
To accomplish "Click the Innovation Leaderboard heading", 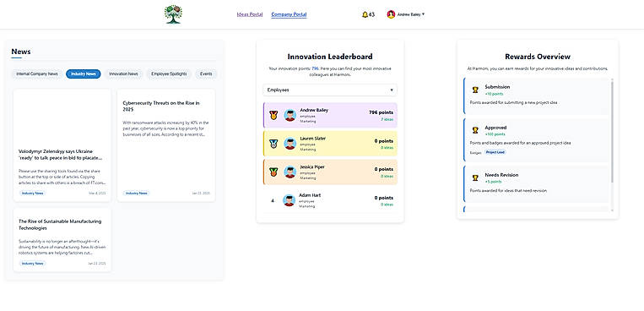I will click(x=330, y=57).
